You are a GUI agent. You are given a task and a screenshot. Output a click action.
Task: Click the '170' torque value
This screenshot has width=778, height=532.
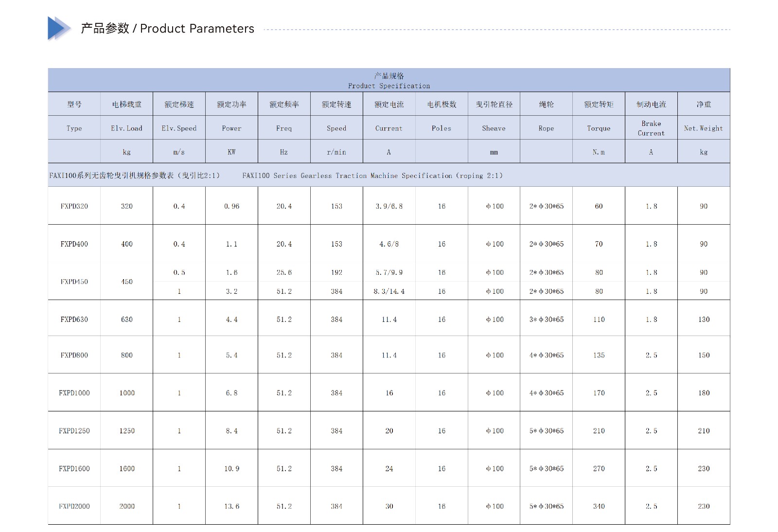tap(599, 393)
